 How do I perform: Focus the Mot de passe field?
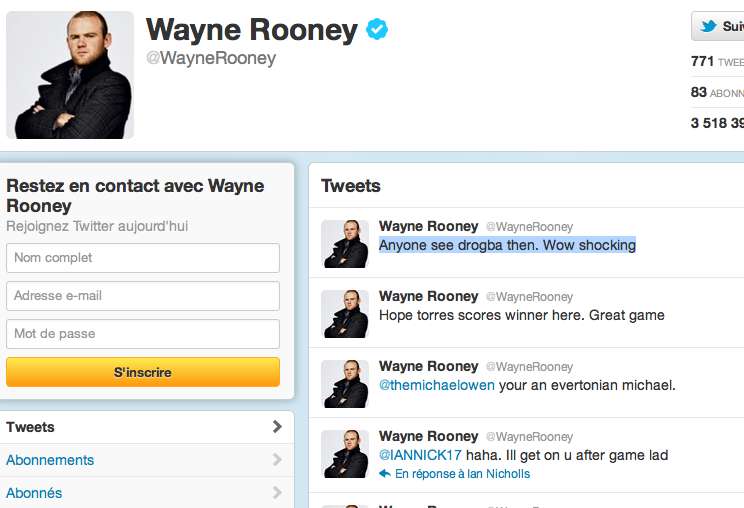[143, 334]
